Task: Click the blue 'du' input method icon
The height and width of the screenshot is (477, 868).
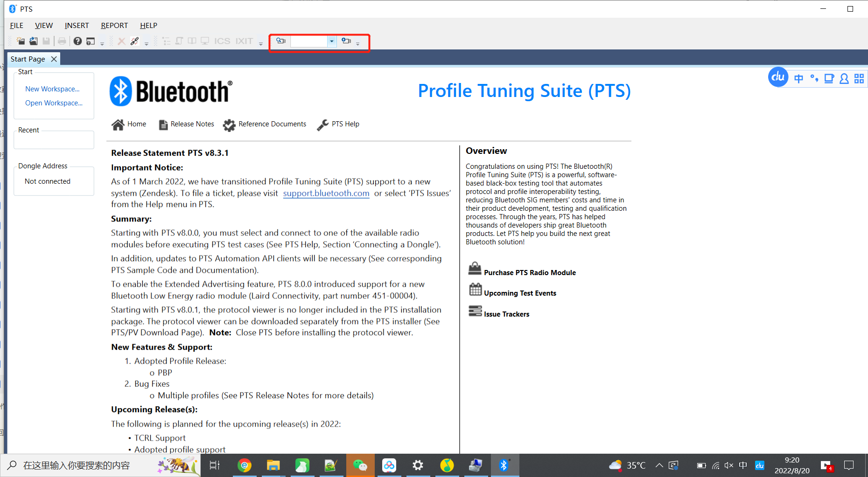Action: tap(778, 77)
